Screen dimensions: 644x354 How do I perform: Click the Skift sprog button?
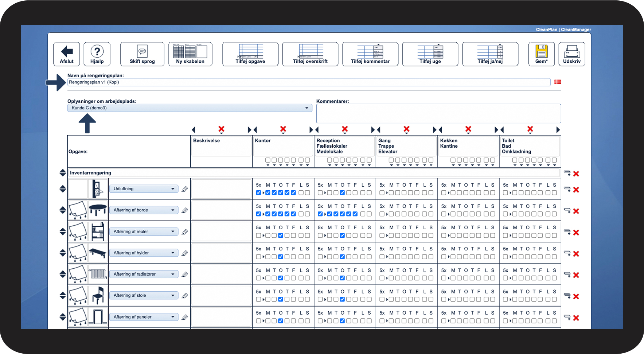pyautogui.click(x=142, y=54)
